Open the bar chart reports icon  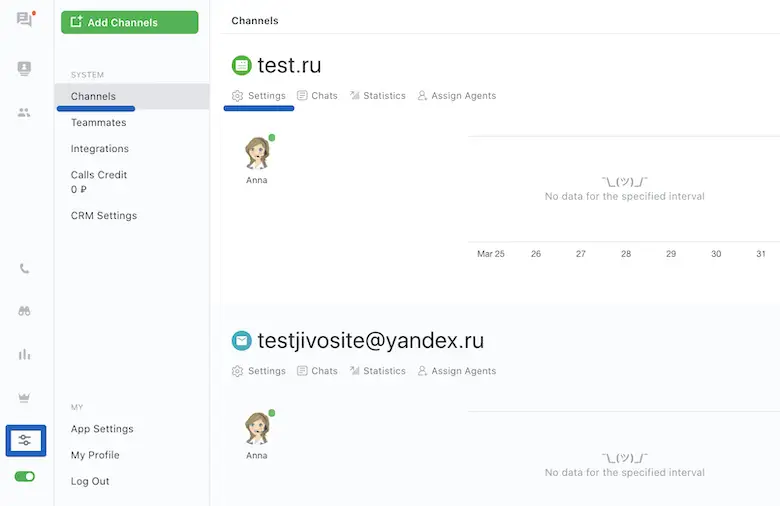coord(25,354)
